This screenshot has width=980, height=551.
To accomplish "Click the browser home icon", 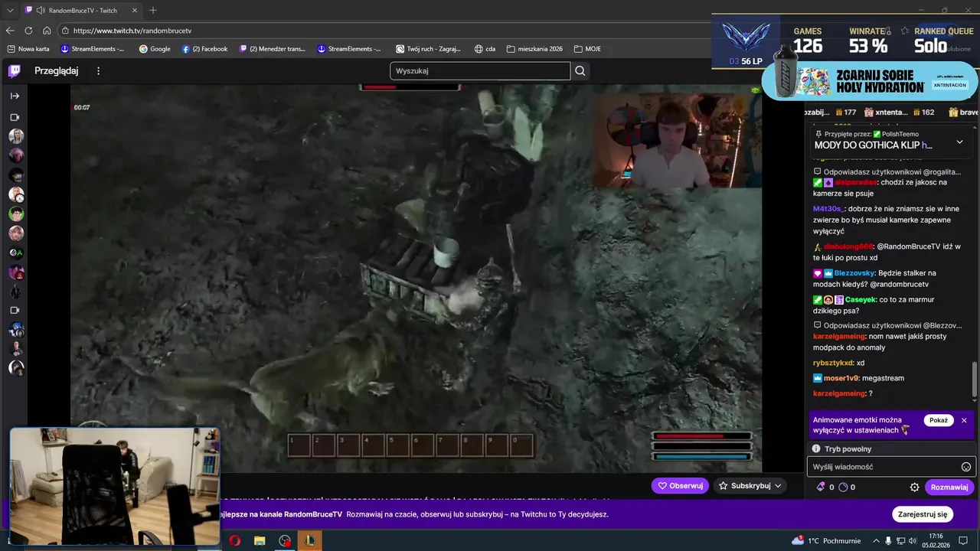I will point(47,31).
